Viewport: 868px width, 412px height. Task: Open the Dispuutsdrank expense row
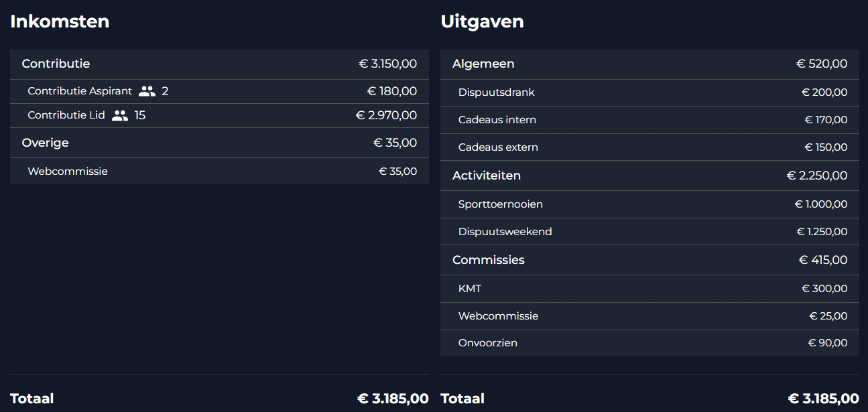click(649, 92)
